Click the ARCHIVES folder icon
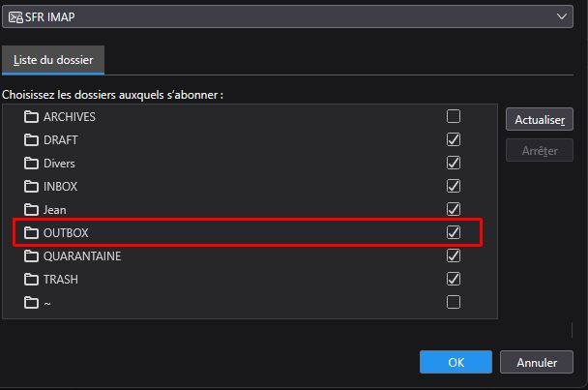Viewport: 588px width, 390px height. click(31, 117)
